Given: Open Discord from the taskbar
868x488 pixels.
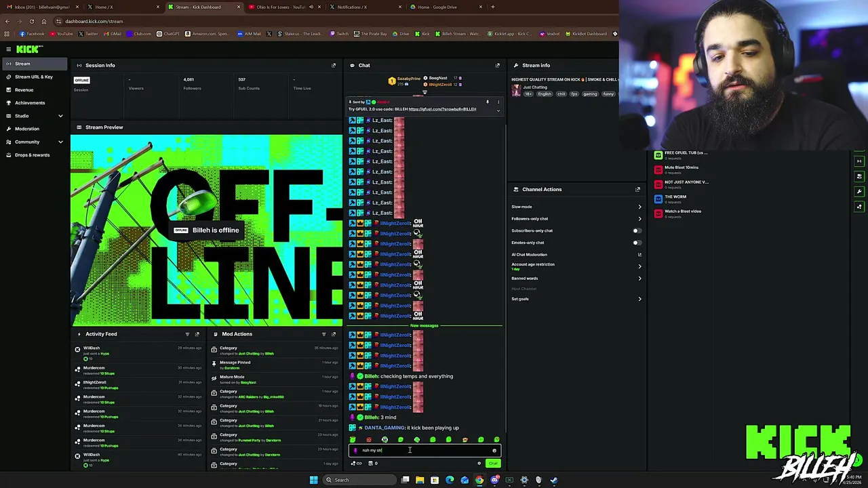Looking at the screenshot, I should tap(494, 480).
